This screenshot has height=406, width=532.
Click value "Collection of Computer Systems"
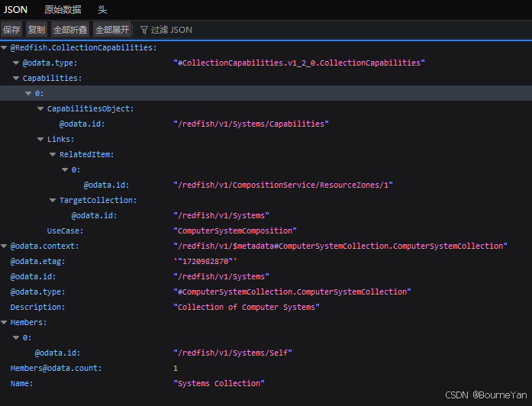(247, 308)
